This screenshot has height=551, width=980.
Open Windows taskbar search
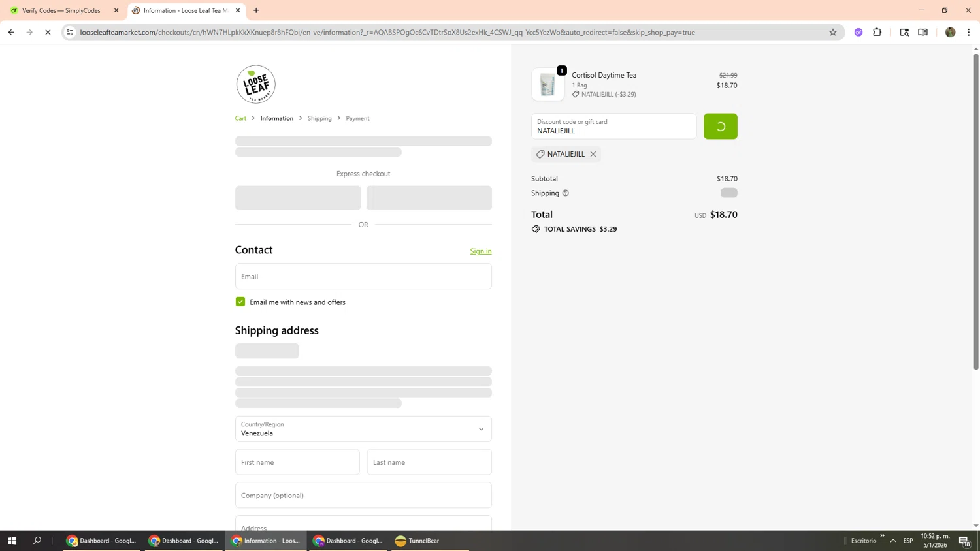point(37,541)
